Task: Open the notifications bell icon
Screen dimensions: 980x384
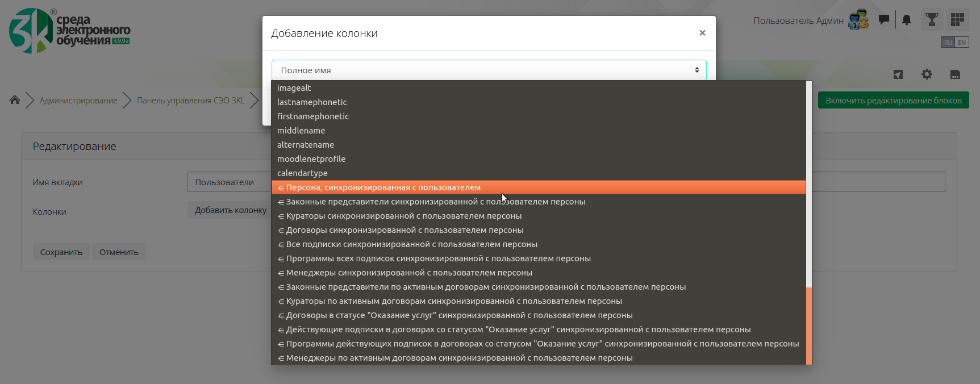Action: point(907,20)
